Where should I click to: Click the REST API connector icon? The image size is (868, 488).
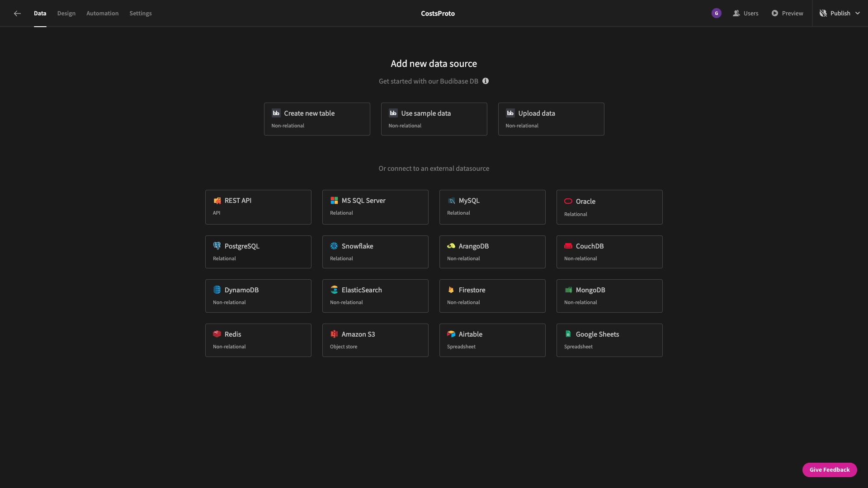tap(217, 201)
